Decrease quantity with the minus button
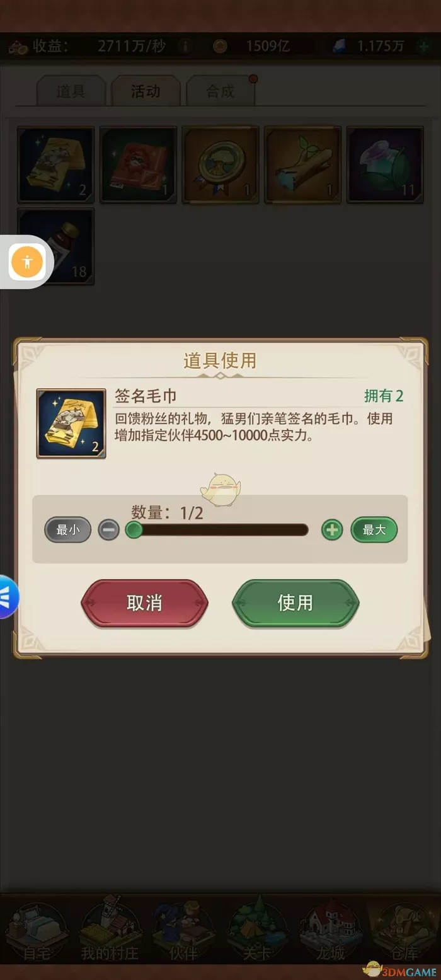 pyautogui.click(x=109, y=530)
